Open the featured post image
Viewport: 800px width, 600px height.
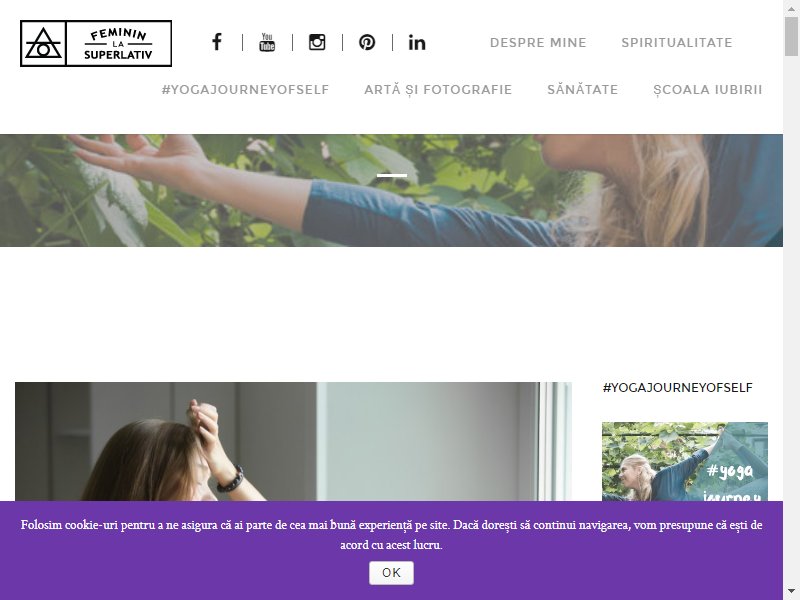click(x=293, y=441)
